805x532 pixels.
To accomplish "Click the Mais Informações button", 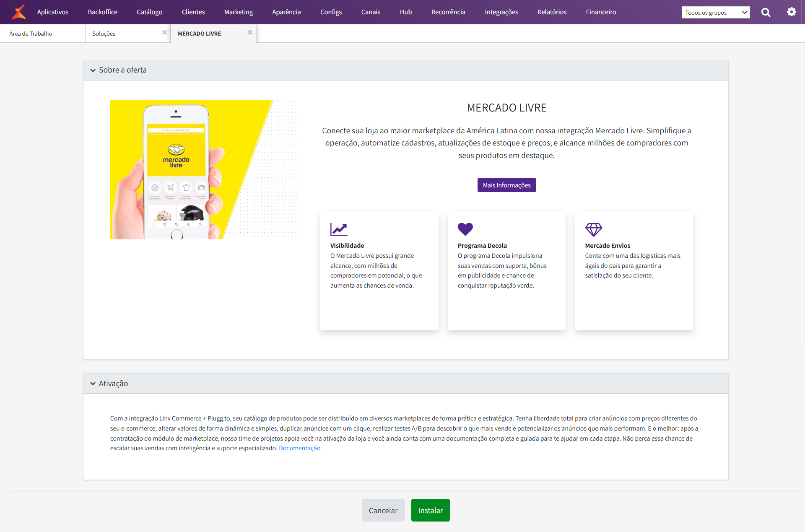I will coord(506,185).
